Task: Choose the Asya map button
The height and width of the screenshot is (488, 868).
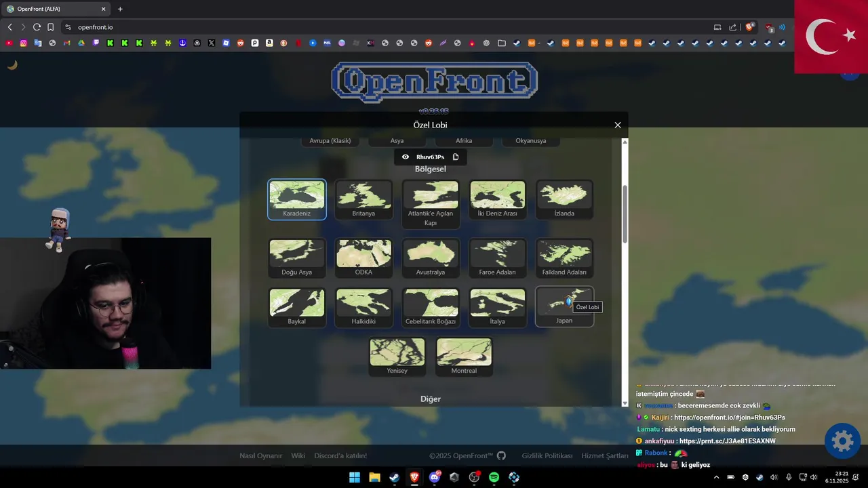Action: (397, 141)
